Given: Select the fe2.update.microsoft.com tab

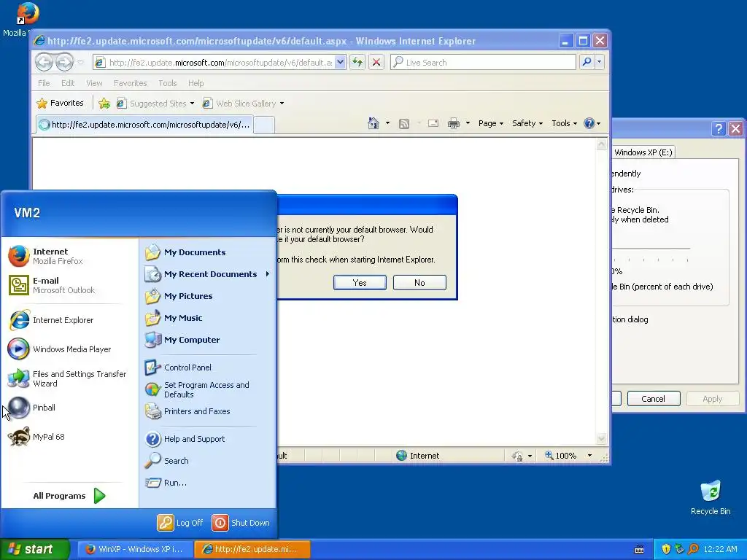Looking at the screenshot, I should coord(144,125).
